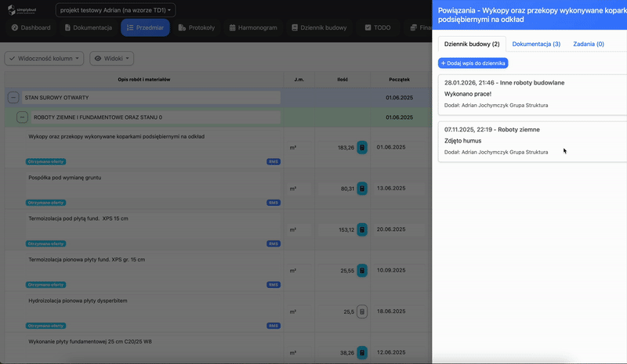Screen dimensions: 627x364
Task: Click RMS badge on Termoizolacja pionowa row
Action: click(274, 285)
